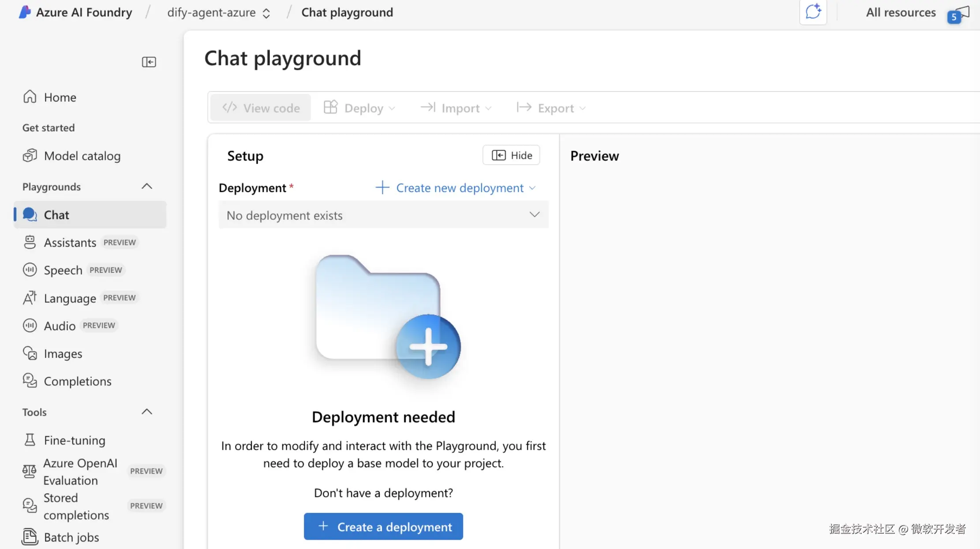Open Fine-tuning tool
Screen dimensions: 980x549
(75, 440)
